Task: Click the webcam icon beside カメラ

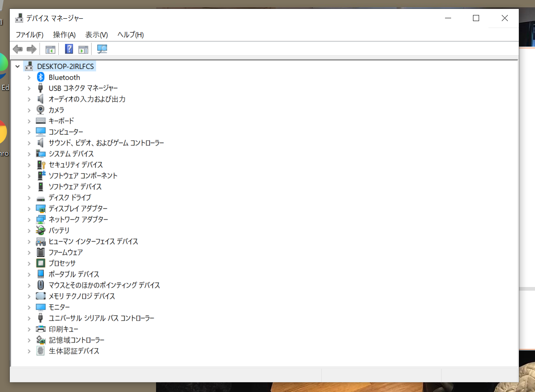Action: (x=41, y=110)
